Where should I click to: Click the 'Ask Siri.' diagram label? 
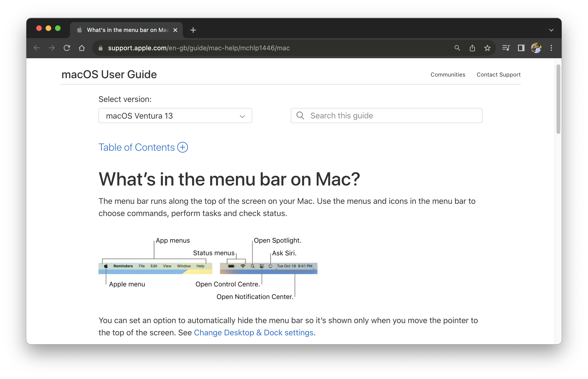(x=284, y=253)
